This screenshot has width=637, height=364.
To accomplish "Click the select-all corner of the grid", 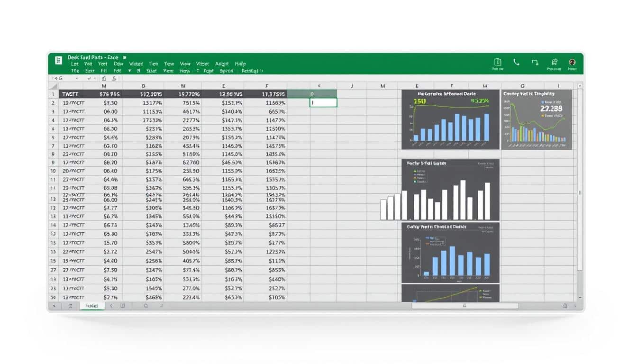I will [53, 86].
